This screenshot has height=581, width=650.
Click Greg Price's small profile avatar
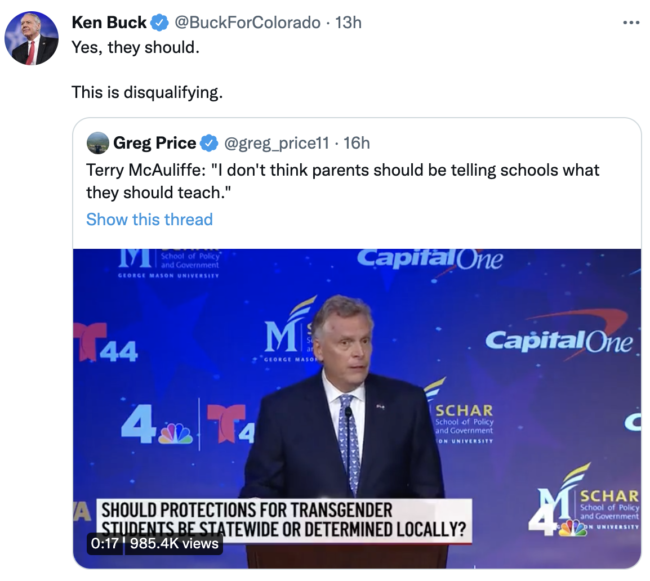click(x=98, y=143)
